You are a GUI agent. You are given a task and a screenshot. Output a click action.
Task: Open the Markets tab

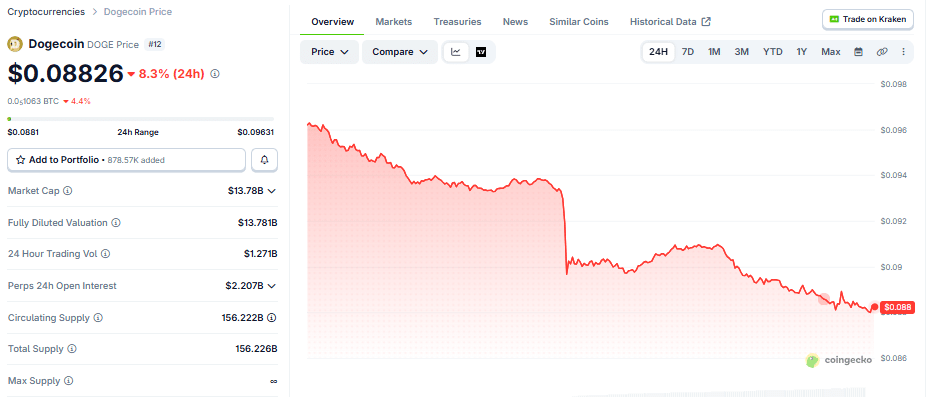click(394, 21)
